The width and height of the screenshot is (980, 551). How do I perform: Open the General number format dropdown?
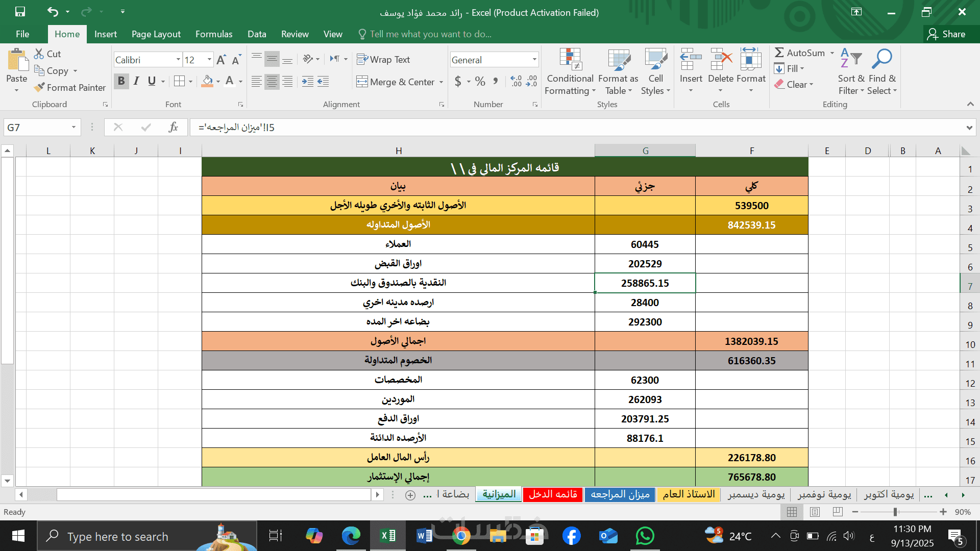pos(534,60)
